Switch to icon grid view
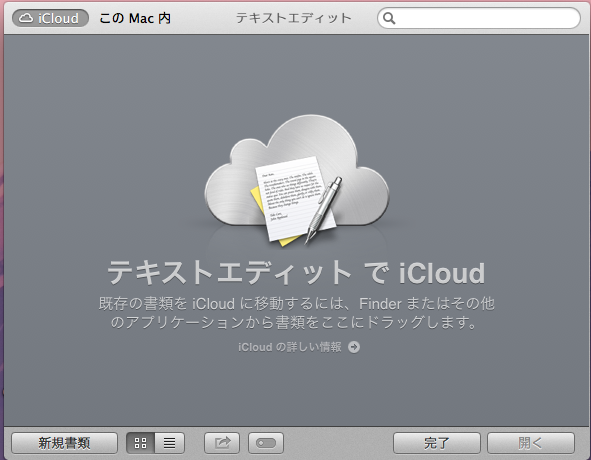This screenshot has height=460, width=591. click(x=140, y=443)
